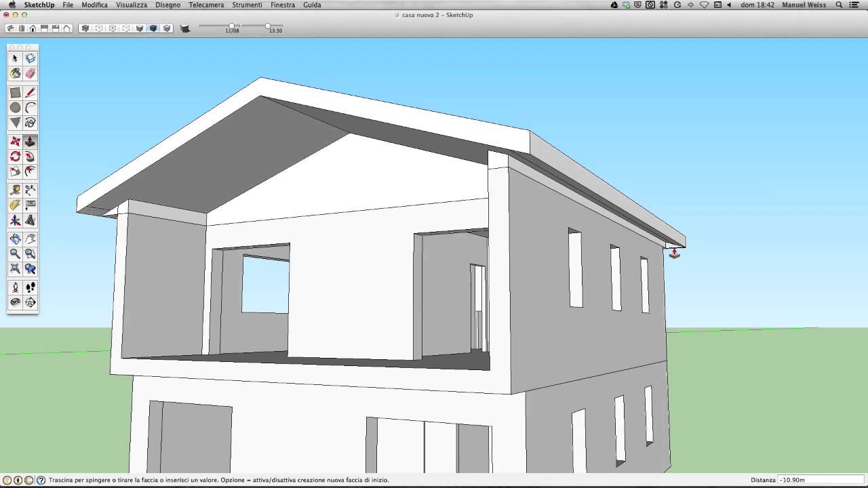868x488 pixels.
Task: Pick the Scale tool
Action: tap(15, 171)
